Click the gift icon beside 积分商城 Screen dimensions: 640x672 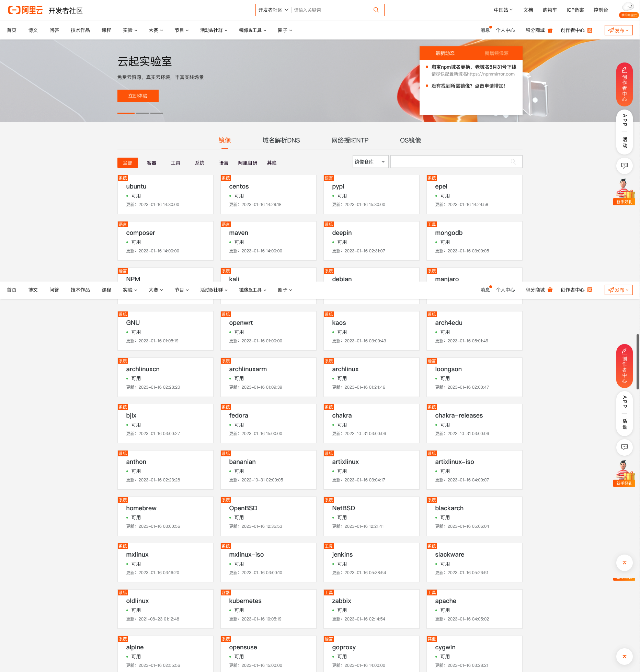(x=550, y=30)
